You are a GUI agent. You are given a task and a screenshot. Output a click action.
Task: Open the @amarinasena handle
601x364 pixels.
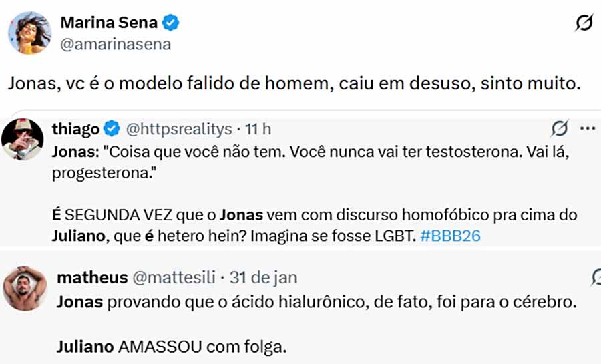pyautogui.click(x=116, y=45)
